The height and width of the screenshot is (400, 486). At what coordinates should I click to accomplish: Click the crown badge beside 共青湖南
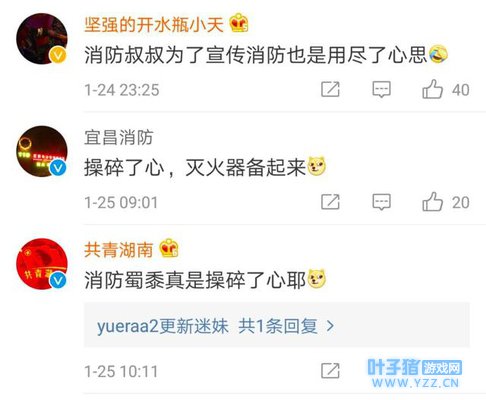click(169, 248)
